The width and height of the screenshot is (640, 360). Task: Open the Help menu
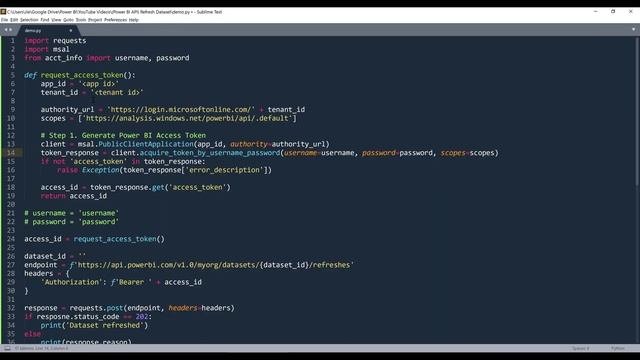click(134, 20)
